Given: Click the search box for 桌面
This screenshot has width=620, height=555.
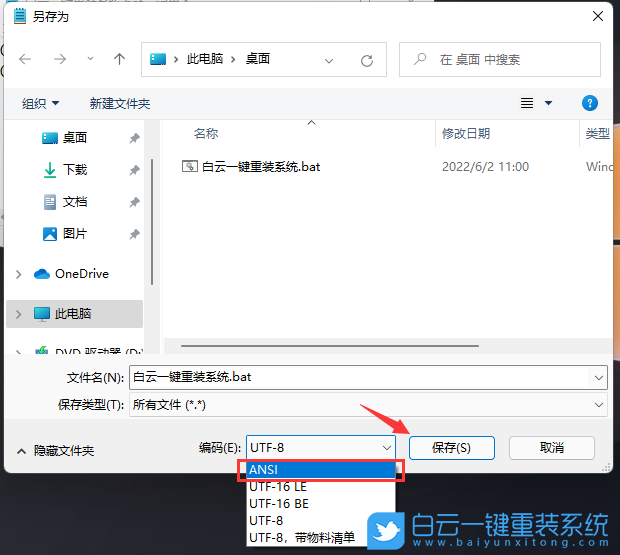Looking at the screenshot, I should coord(500,60).
